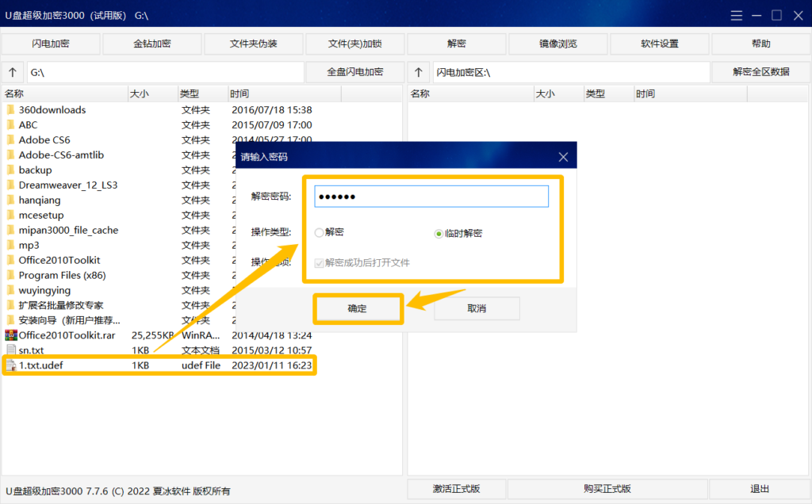The image size is (812, 504).
Task: Click the mp3 folder icon
Action: (10, 245)
